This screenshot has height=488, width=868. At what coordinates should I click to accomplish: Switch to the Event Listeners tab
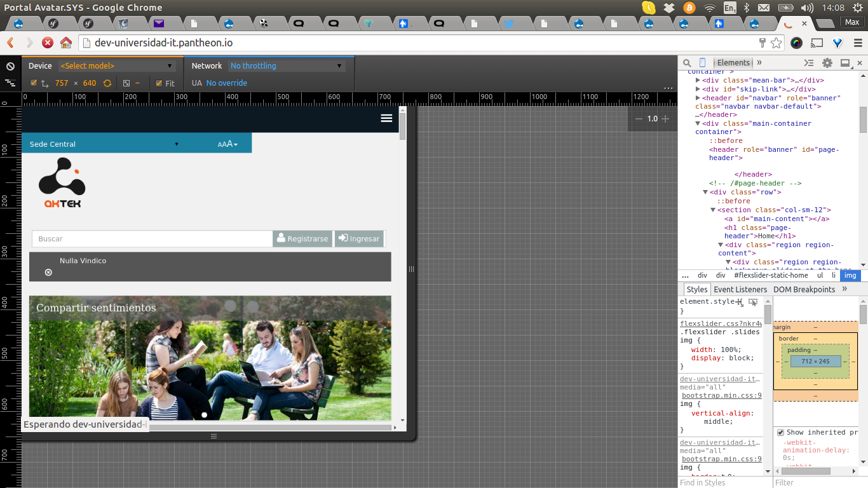tap(740, 289)
